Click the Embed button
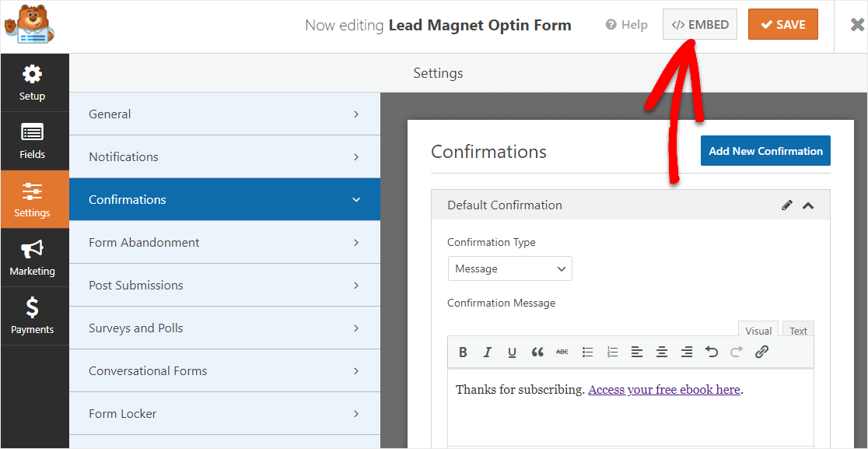The height and width of the screenshot is (449, 868). [x=700, y=24]
